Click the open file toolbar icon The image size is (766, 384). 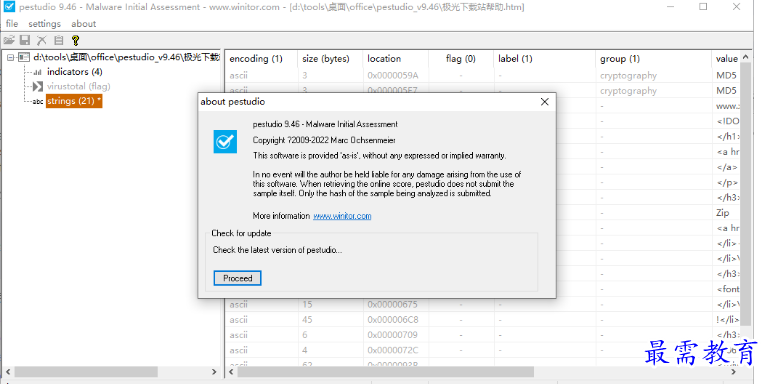coord(9,40)
